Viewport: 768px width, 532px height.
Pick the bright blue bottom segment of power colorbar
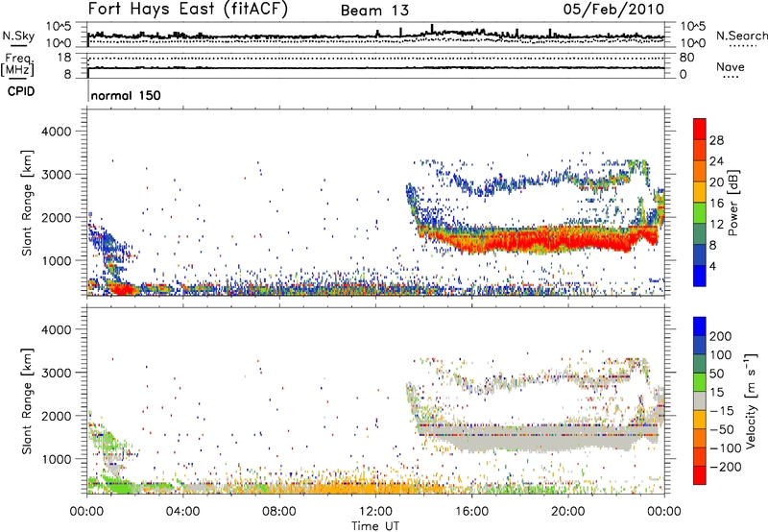[700, 276]
